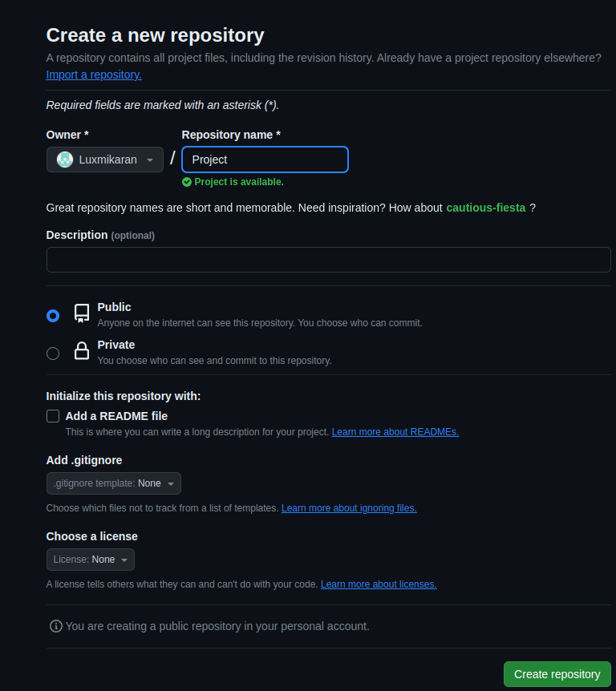Expand the Owner account selector
Image resolution: width=616 pixels, height=691 pixels.
pyautogui.click(x=104, y=159)
